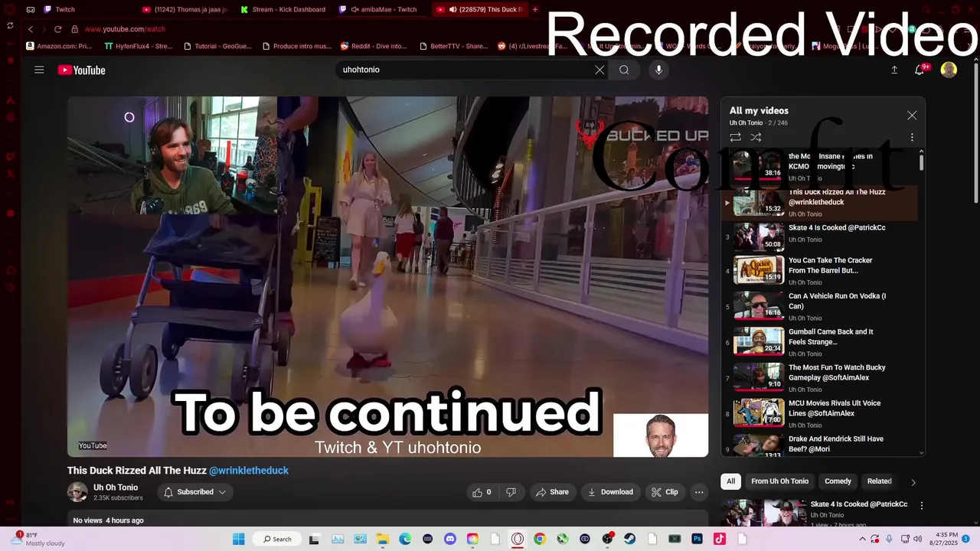This screenshot has width=980, height=551.
Task: Select the Comedy filter chip
Action: click(838, 481)
